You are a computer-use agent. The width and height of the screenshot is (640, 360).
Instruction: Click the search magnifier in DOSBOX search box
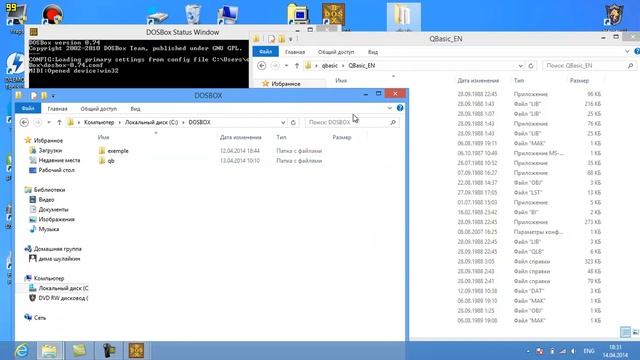point(393,122)
